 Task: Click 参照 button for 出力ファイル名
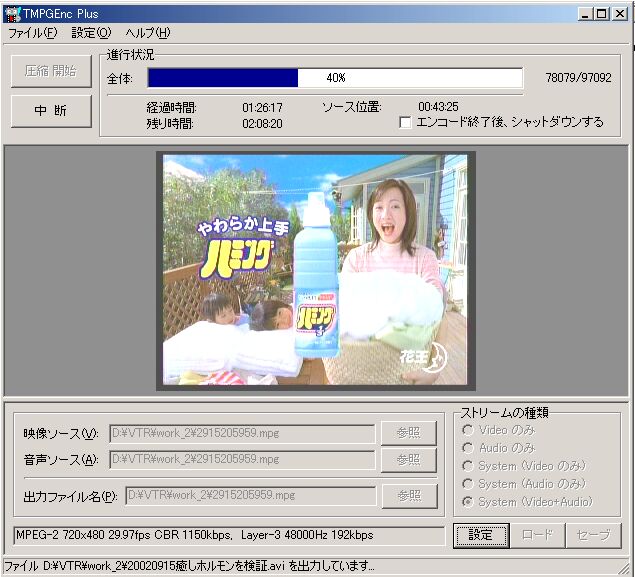409,496
